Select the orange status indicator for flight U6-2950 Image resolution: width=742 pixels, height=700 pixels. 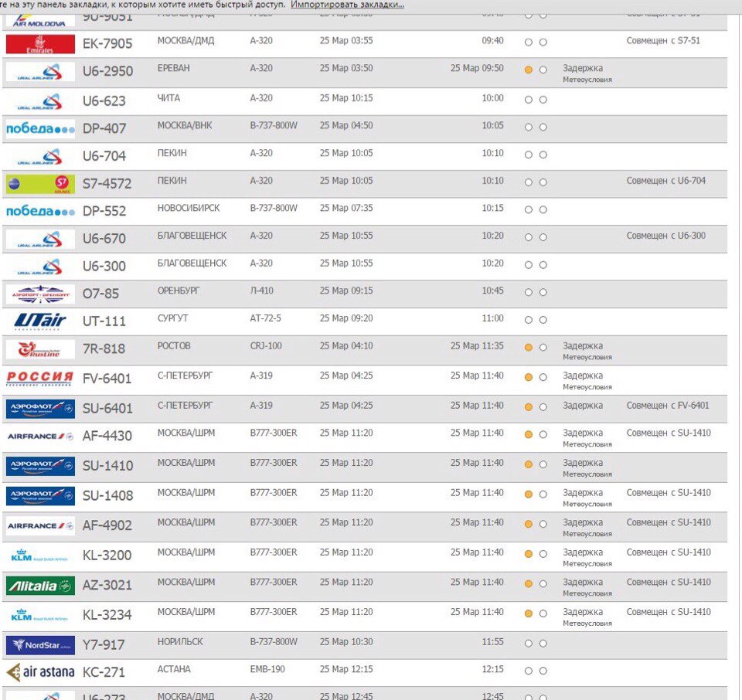point(529,70)
